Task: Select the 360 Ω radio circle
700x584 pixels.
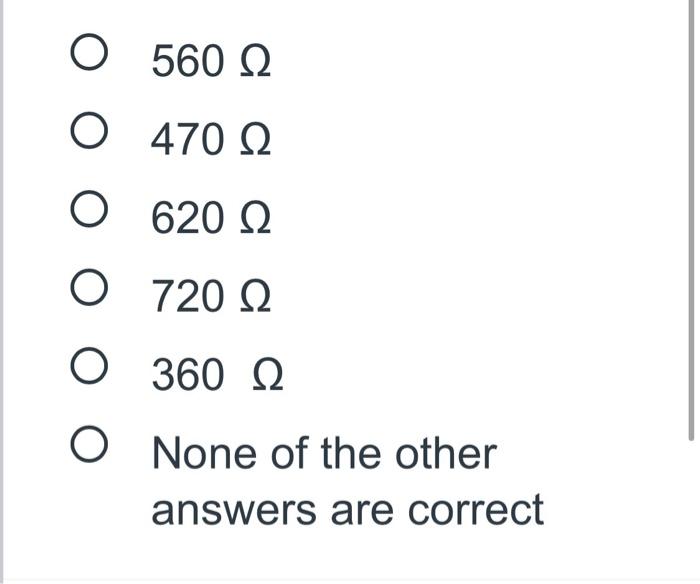Action: 89,365
